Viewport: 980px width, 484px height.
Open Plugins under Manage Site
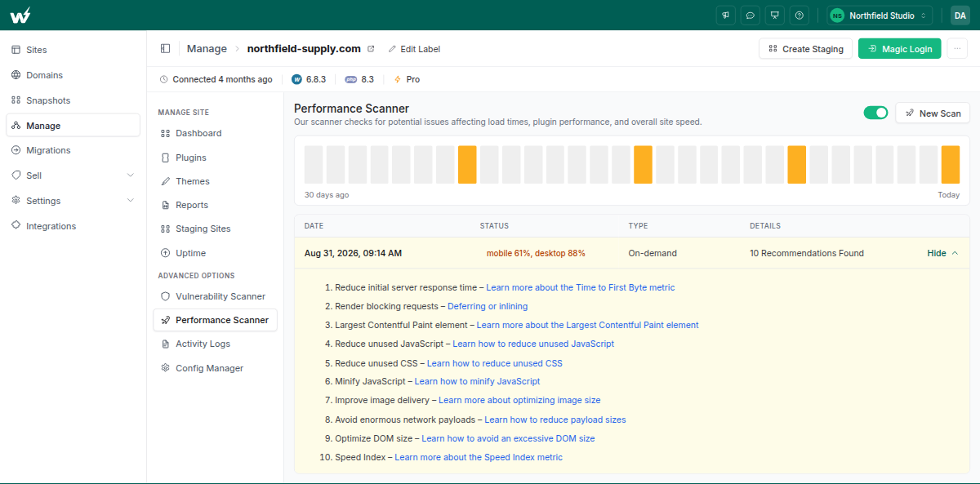tap(216, 158)
